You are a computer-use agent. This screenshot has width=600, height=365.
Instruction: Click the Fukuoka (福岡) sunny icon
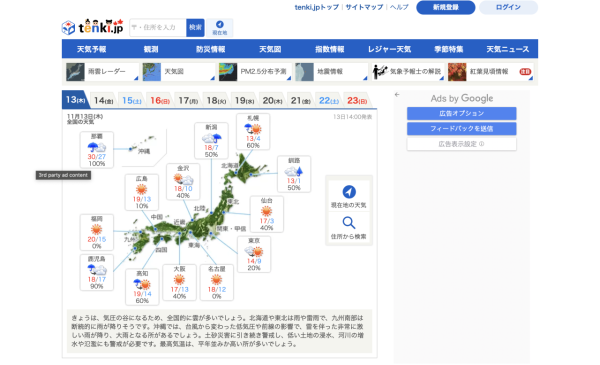click(96, 230)
